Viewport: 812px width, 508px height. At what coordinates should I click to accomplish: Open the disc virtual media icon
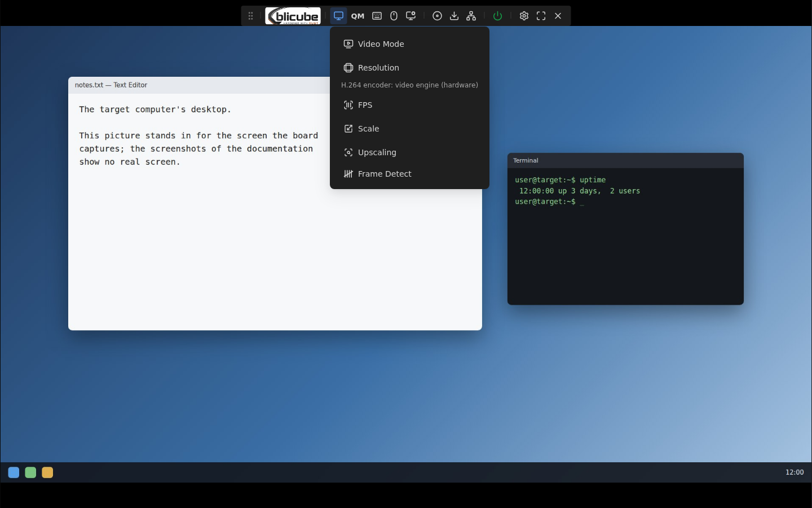pyautogui.click(x=437, y=16)
